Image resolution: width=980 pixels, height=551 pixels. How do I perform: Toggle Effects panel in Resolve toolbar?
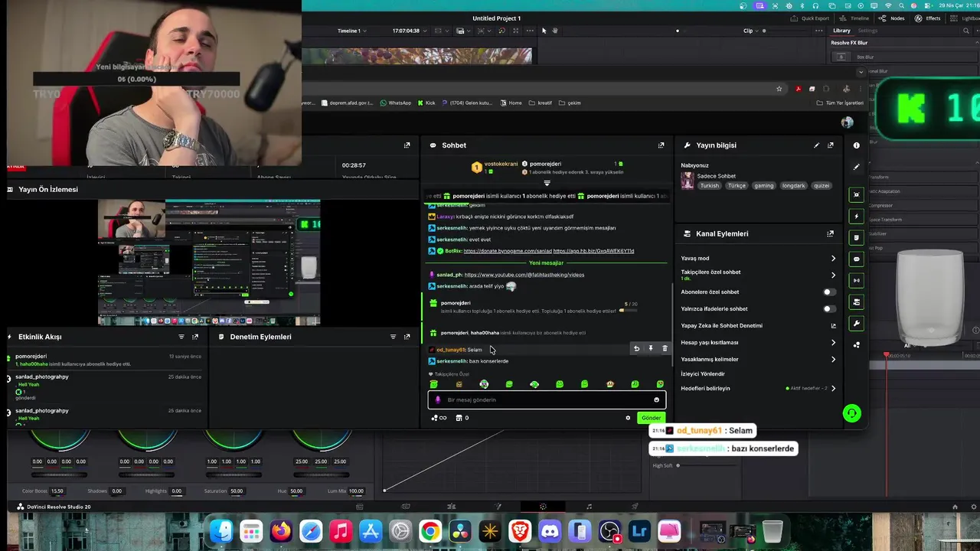[927, 18]
